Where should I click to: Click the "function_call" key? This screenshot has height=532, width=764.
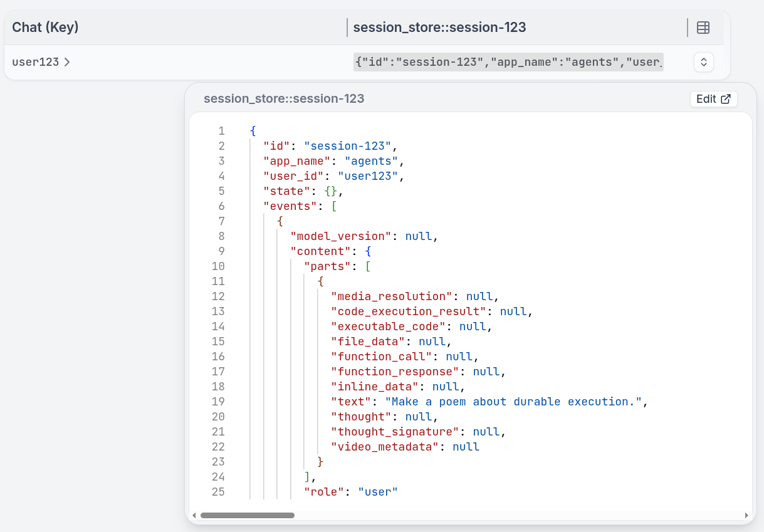(x=382, y=357)
